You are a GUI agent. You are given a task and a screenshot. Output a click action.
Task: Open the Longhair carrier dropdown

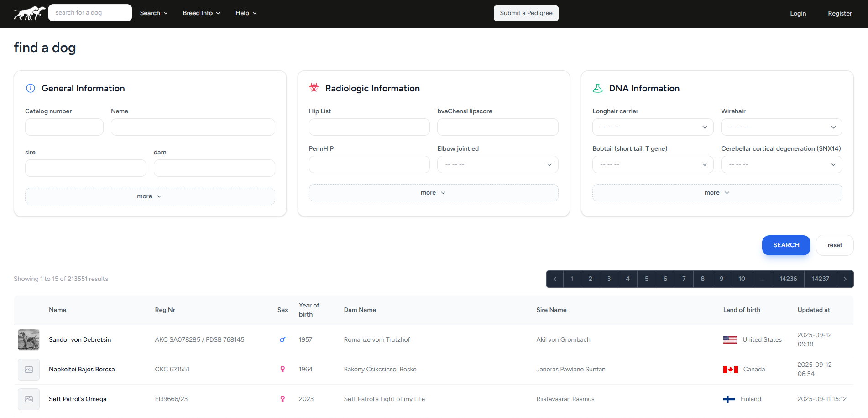coord(653,127)
